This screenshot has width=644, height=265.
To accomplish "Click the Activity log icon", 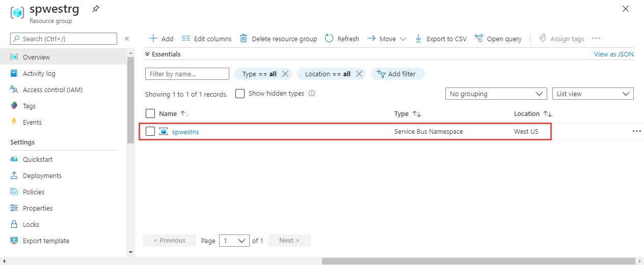I will point(14,73).
